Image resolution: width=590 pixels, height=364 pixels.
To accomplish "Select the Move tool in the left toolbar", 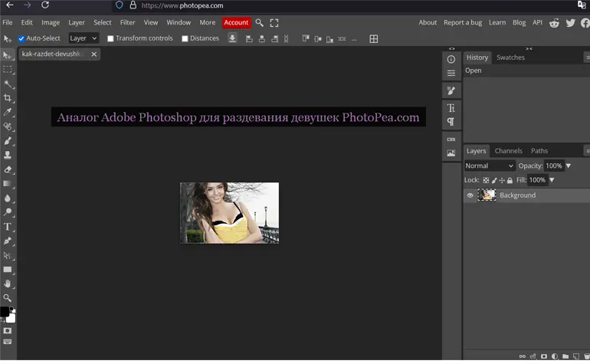I will 7,55.
